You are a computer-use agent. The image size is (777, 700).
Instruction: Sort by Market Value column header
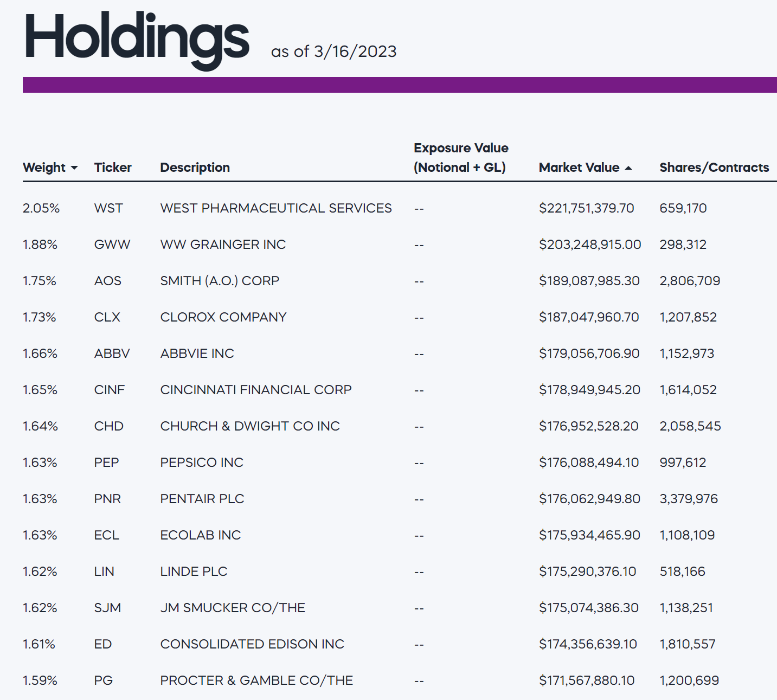tap(579, 168)
